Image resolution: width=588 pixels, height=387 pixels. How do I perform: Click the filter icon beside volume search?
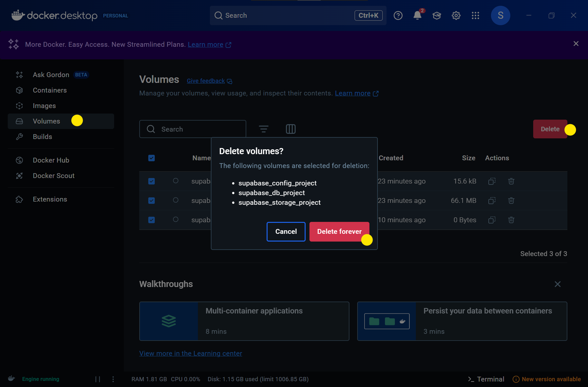click(264, 129)
